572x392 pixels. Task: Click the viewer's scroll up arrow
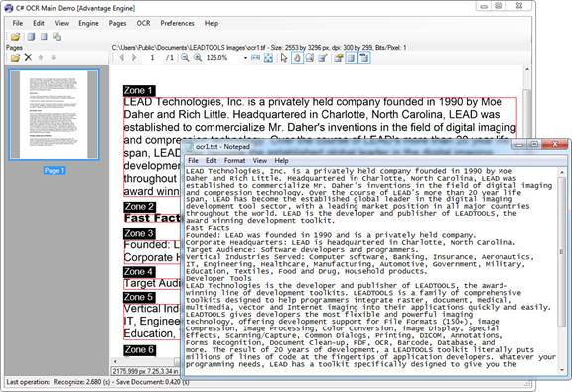(526, 68)
